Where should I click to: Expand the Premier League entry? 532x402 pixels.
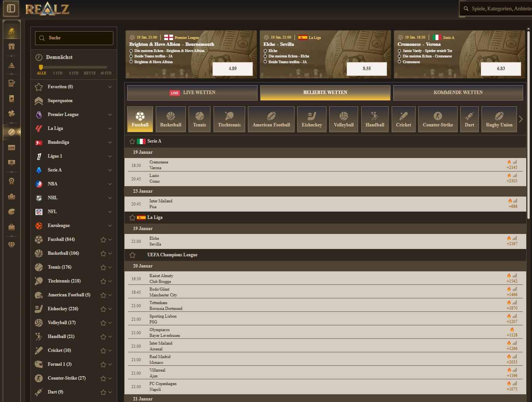pos(110,114)
